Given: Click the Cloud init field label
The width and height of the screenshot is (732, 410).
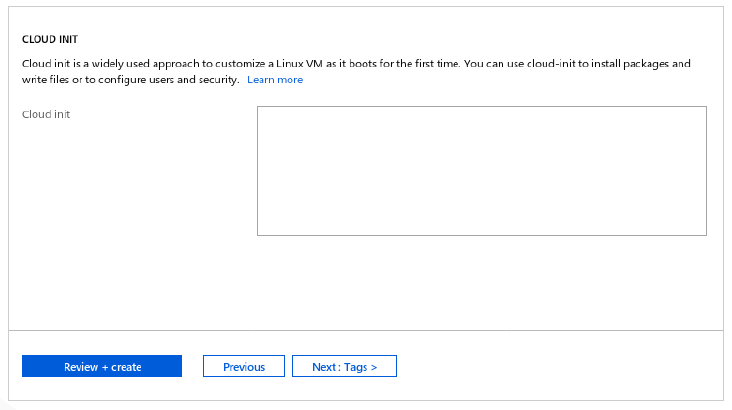Looking at the screenshot, I should pos(46,114).
